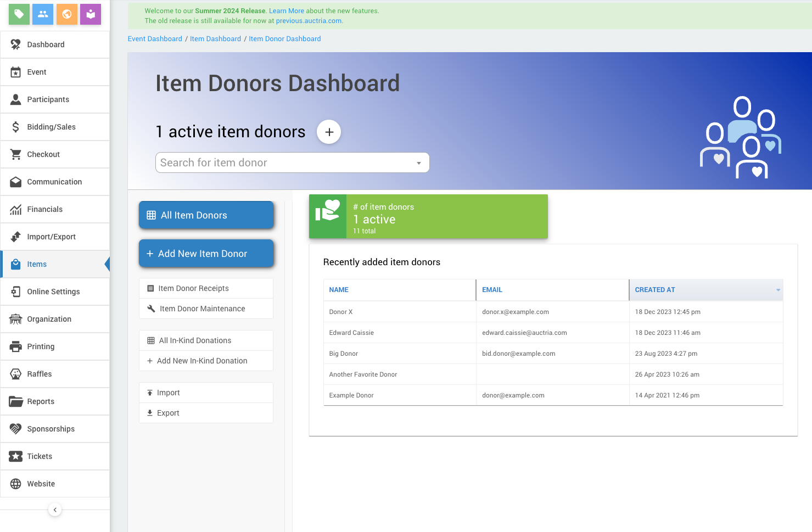Viewport: 812px width, 532px height.
Task: Collapse the sidebar with the chevron button
Action: [x=55, y=509]
